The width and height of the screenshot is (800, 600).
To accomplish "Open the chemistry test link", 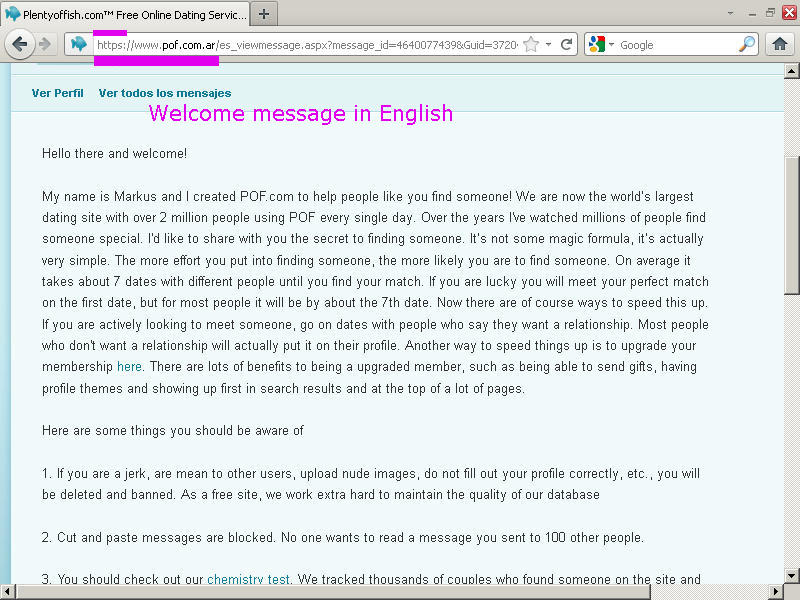I will (248, 579).
